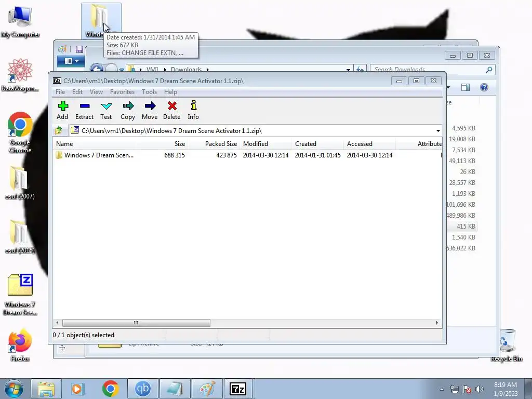Click the magnifier icon in Explorer search
The width and height of the screenshot is (532, 399).
click(x=489, y=69)
